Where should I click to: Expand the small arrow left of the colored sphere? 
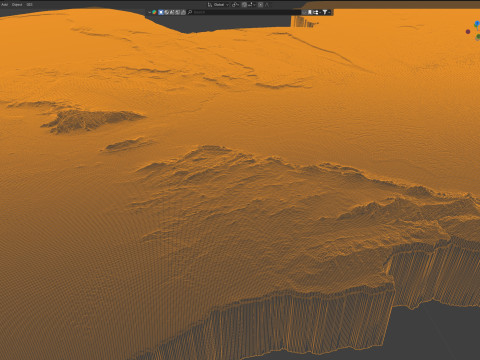(150, 12)
